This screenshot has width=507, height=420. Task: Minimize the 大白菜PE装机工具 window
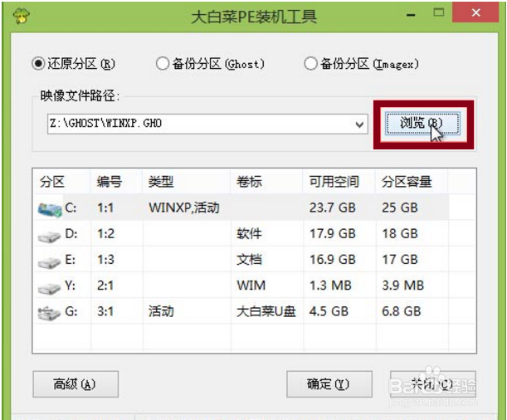(x=411, y=15)
